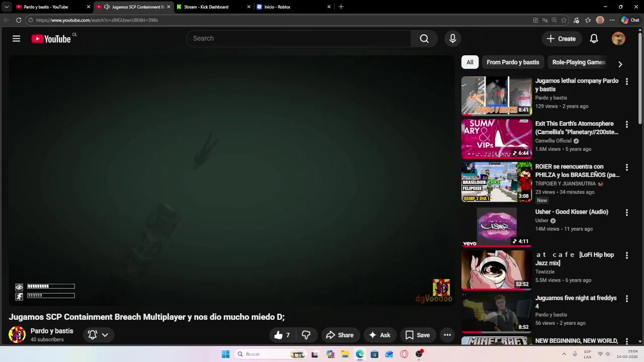Viewport: 644px width, 362px height.
Task: Click the Ask button
Action: pyautogui.click(x=379, y=335)
